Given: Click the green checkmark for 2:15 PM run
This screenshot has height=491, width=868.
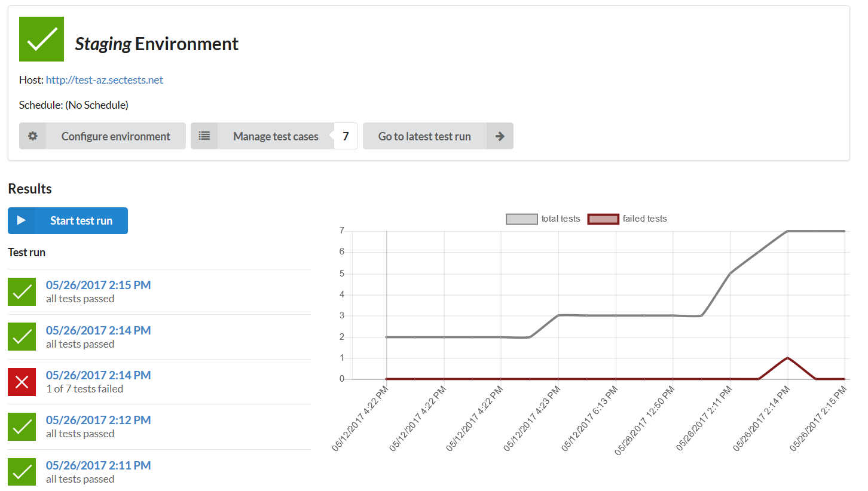Looking at the screenshot, I should 22,291.
